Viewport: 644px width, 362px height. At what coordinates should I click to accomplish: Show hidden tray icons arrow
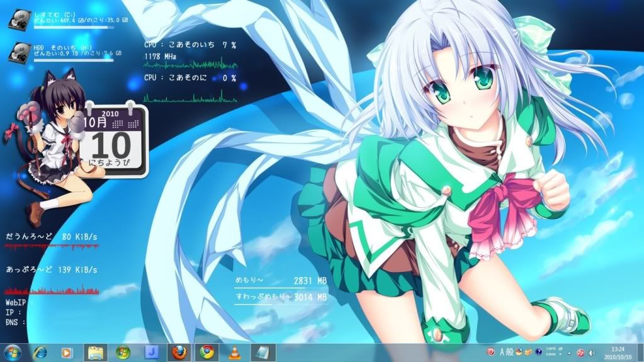pyautogui.click(x=569, y=353)
